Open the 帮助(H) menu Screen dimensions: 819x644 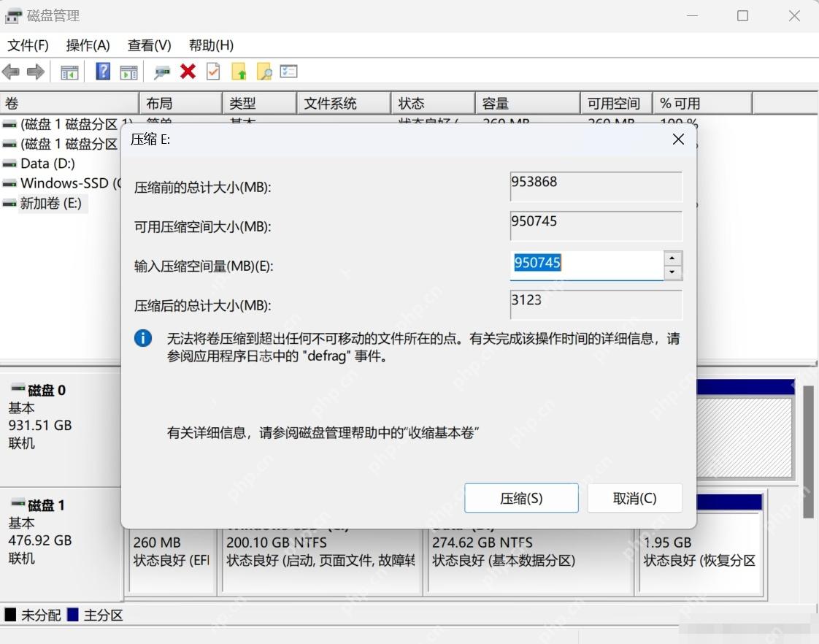click(211, 45)
